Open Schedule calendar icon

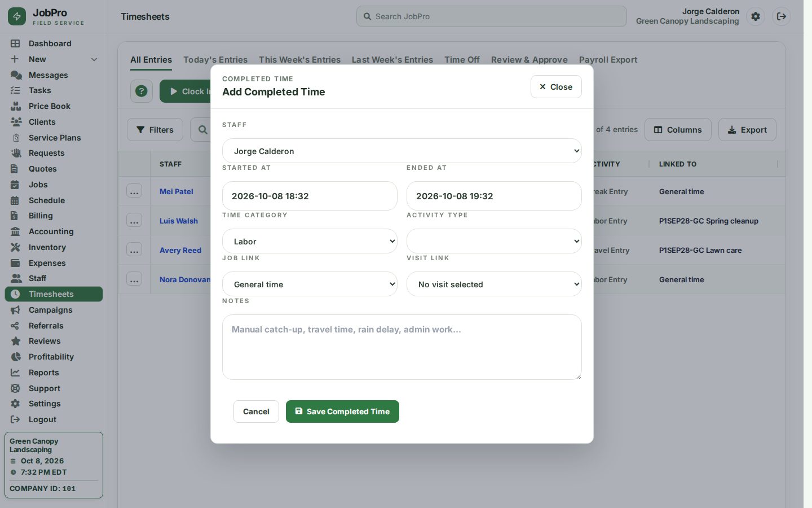click(16, 200)
